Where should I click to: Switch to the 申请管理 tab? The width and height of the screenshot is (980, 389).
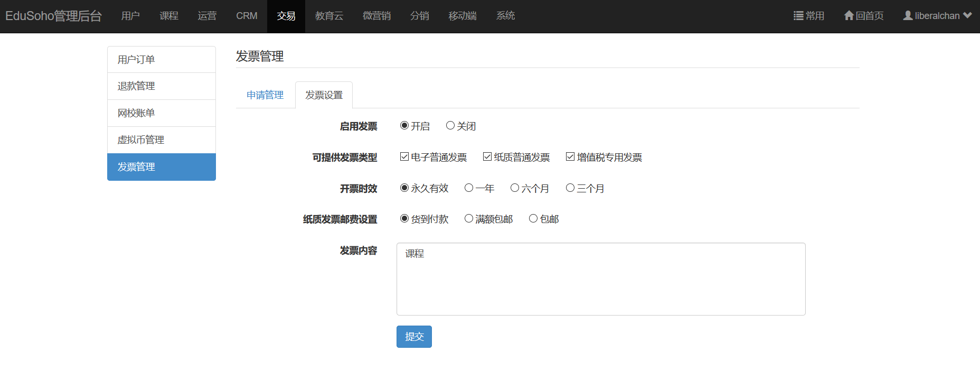click(x=265, y=95)
